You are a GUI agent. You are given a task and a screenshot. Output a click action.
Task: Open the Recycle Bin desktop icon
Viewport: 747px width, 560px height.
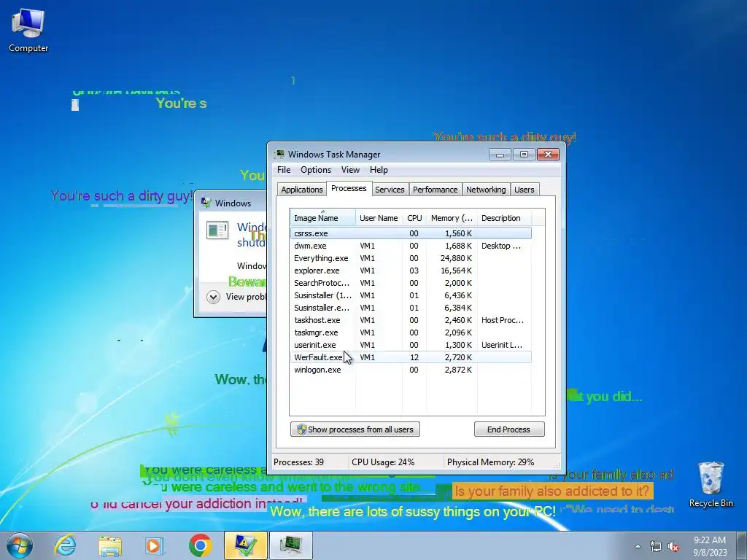[711, 485]
